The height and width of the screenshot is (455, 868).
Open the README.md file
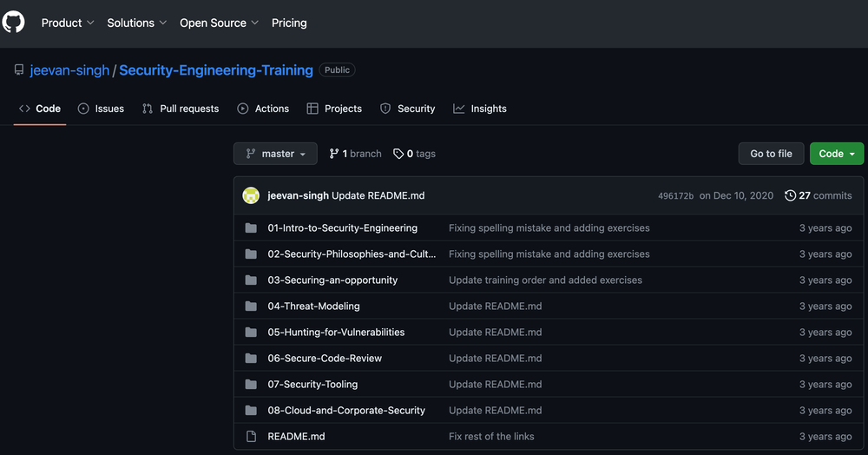point(296,436)
